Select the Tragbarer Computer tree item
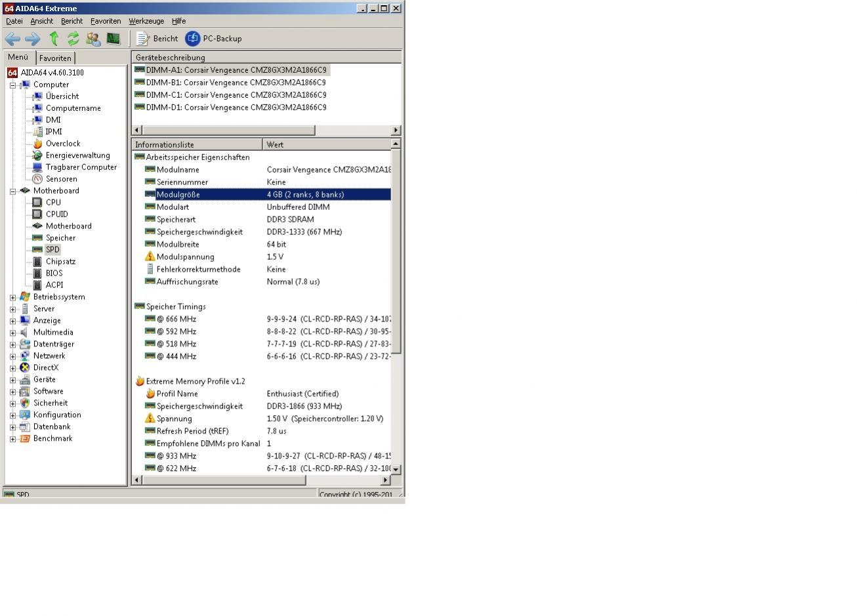Image resolution: width=857 pixels, height=616 pixels. click(81, 167)
